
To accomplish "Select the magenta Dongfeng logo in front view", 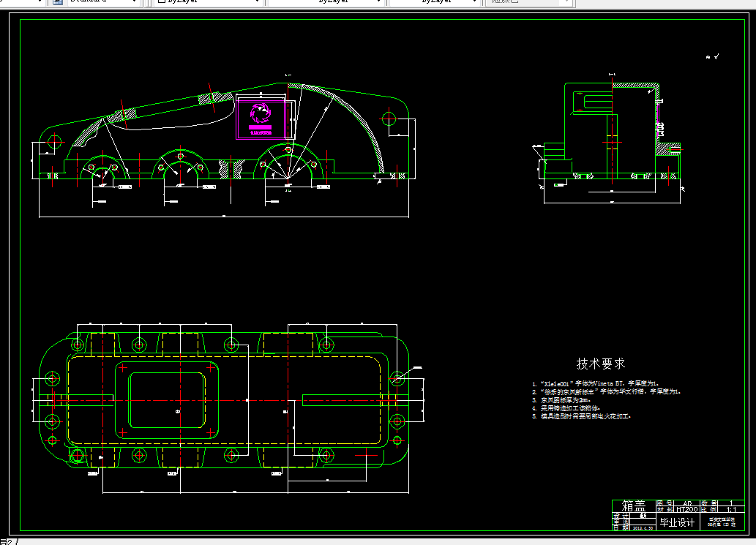I will 261,115.
